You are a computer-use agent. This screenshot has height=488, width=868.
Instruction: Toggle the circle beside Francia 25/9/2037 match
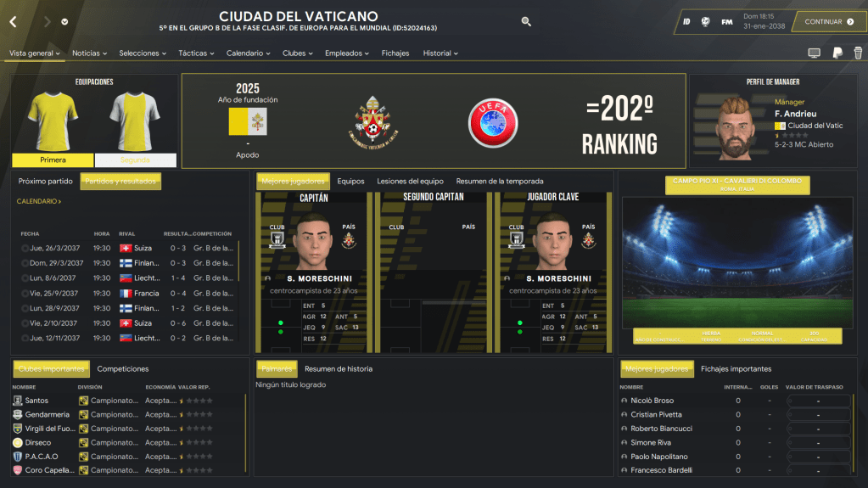[25, 293]
